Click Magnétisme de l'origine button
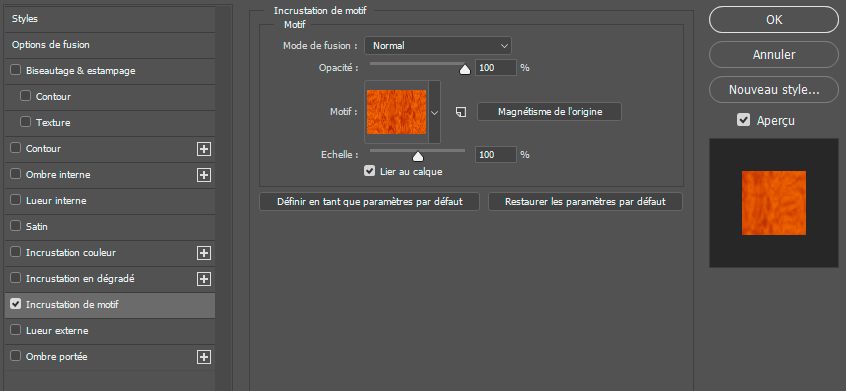The image size is (846, 391). point(549,112)
